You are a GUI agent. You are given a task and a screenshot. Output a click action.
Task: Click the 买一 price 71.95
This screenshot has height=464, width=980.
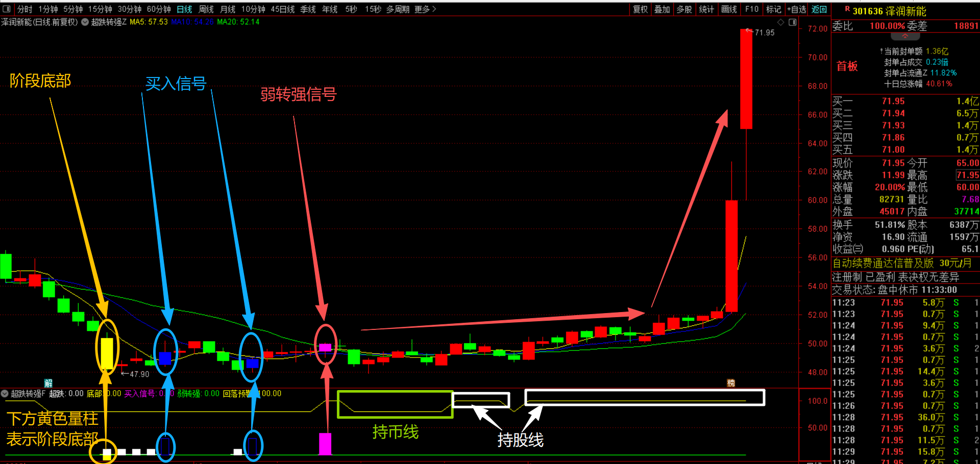893,101
